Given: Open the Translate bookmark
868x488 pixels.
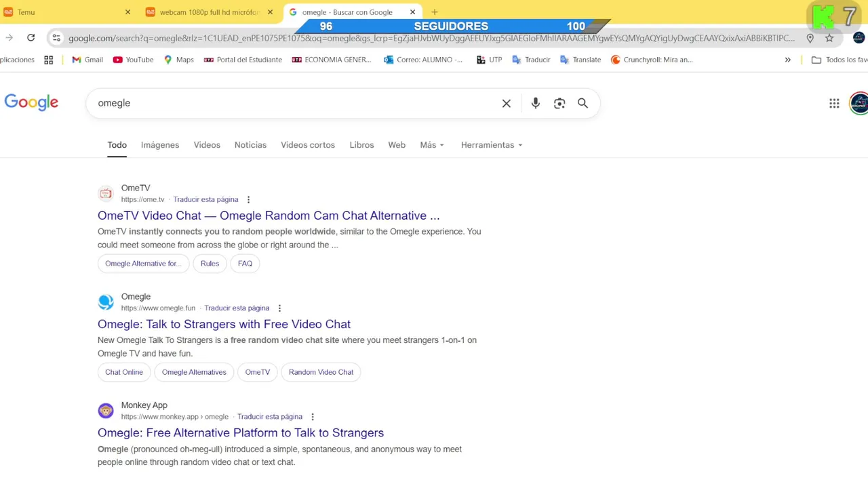Looking at the screenshot, I should 580,60.
